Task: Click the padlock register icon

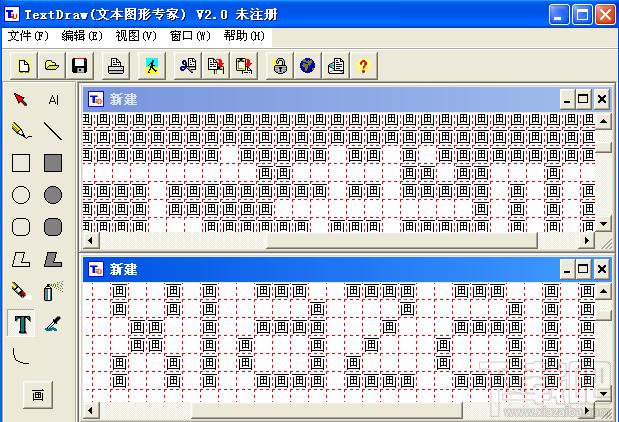Action: (280, 66)
